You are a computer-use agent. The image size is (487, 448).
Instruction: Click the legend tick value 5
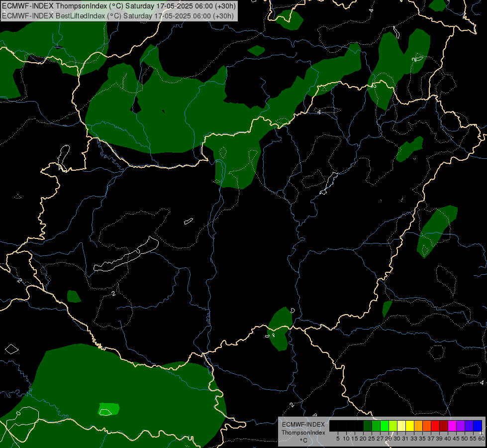[x=338, y=439]
